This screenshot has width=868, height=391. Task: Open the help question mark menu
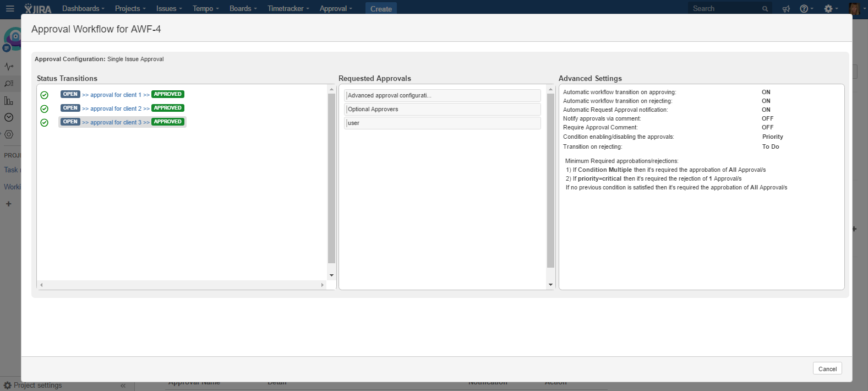(806, 8)
